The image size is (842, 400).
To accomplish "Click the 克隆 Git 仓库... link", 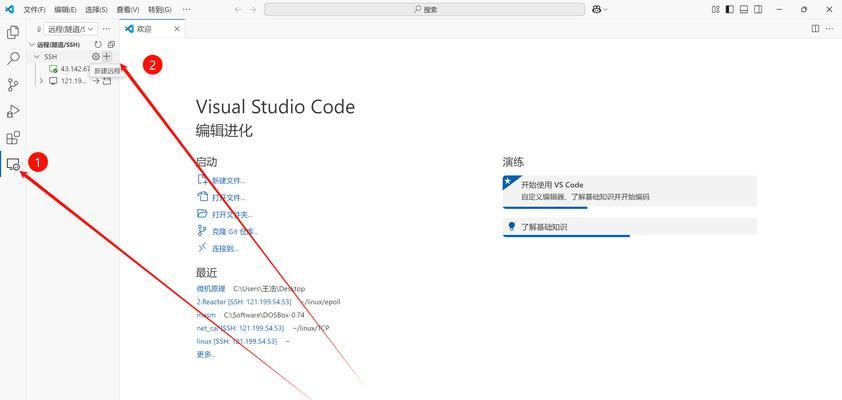I will (235, 232).
